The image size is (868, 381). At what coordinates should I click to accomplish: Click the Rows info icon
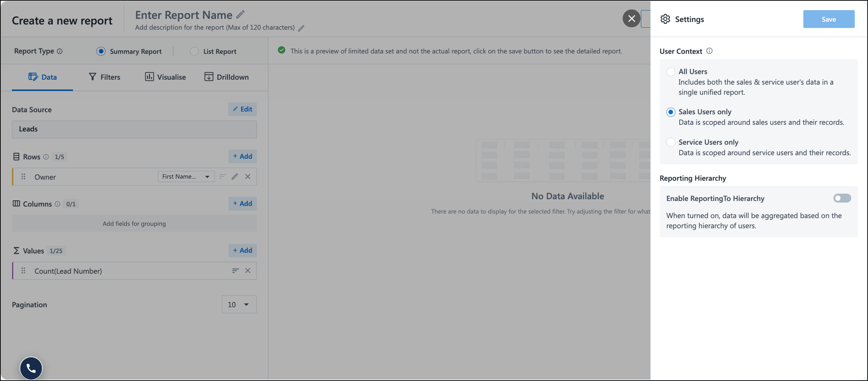[x=46, y=157]
